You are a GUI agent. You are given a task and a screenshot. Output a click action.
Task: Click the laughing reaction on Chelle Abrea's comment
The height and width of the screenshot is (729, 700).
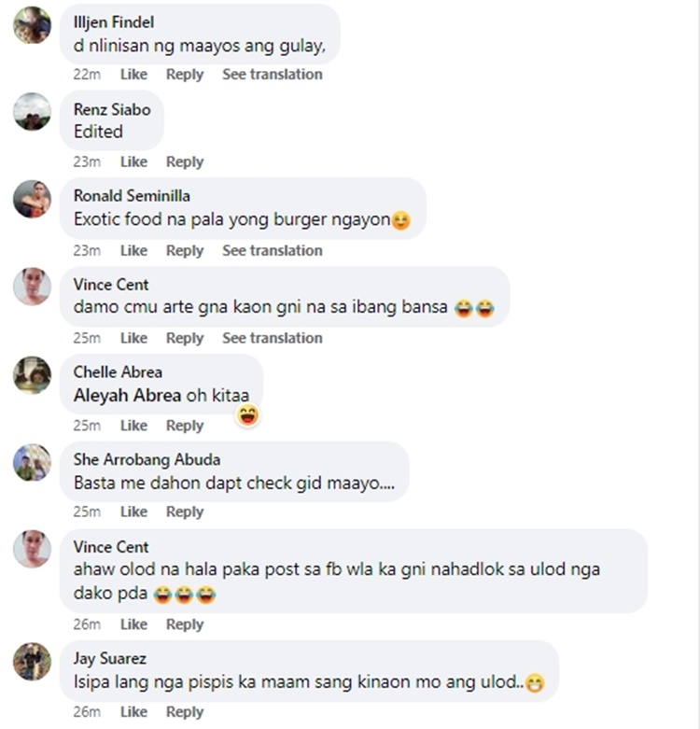[x=247, y=414]
